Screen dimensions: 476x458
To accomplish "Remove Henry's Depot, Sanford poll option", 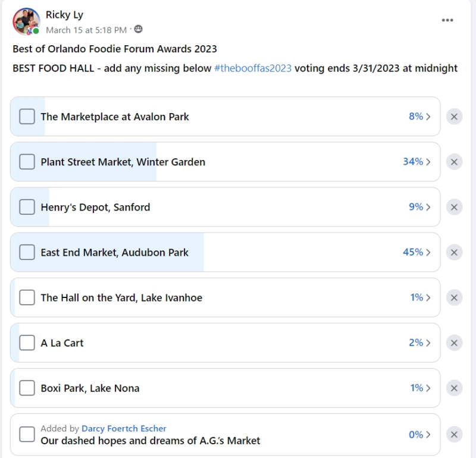I will click(454, 207).
